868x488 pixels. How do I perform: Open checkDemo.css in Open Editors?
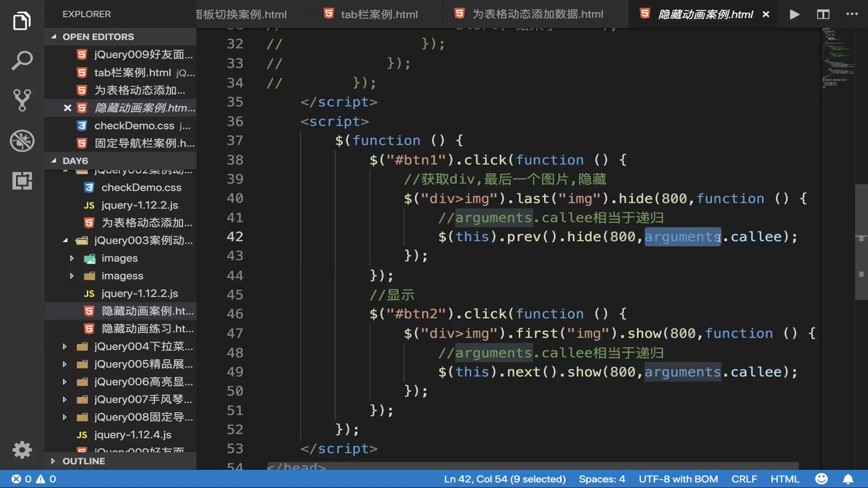(120, 126)
